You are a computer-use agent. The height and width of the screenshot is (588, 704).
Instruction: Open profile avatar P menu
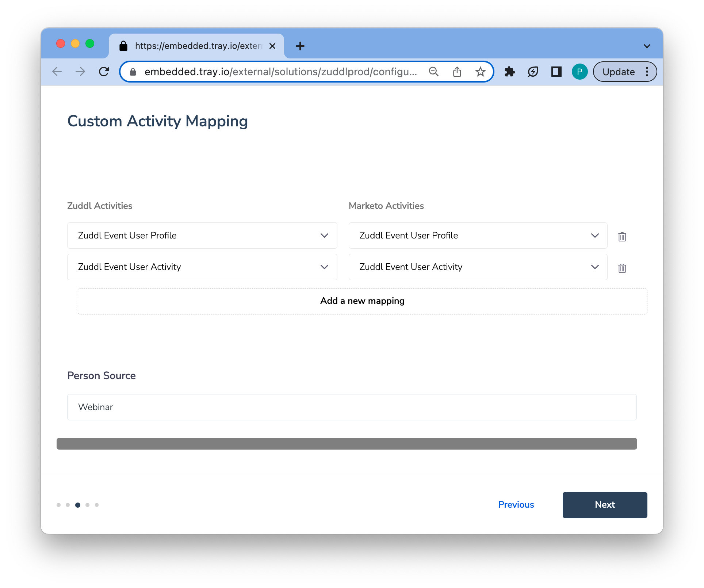[x=579, y=72]
